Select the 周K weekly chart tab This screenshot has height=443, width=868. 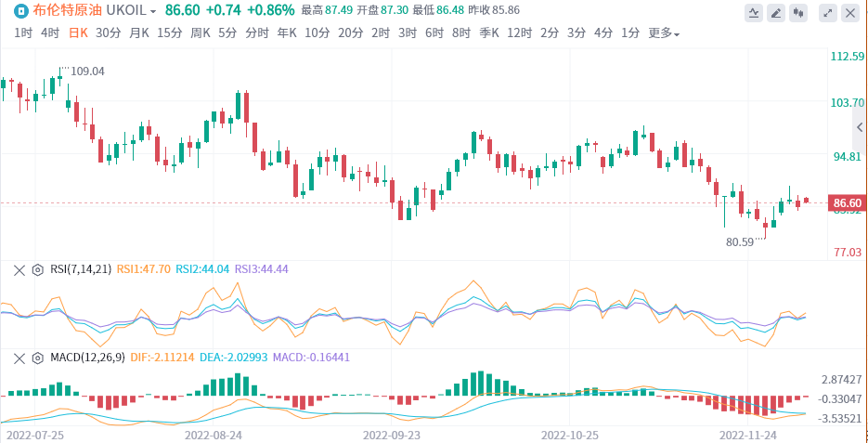(201, 33)
